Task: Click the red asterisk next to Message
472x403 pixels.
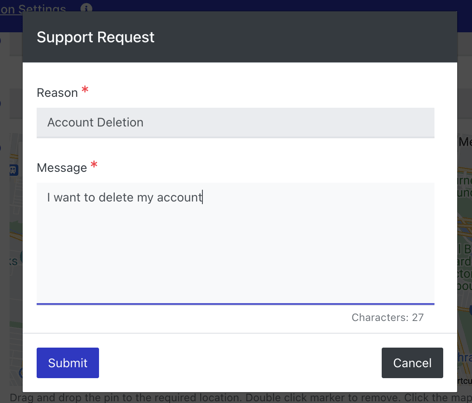Action: [x=94, y=164]
